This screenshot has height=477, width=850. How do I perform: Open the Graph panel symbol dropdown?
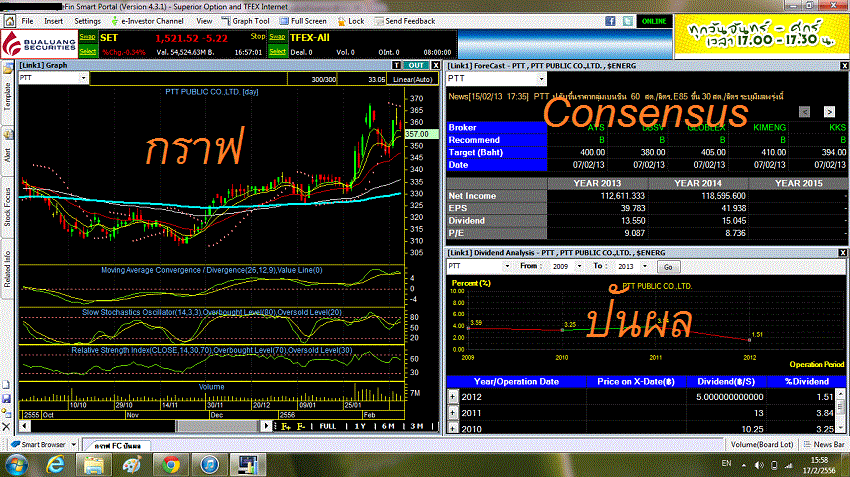(x=83, y=78)
